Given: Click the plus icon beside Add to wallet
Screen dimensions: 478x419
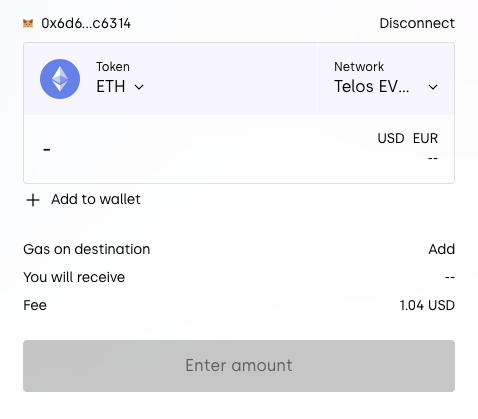Looking at the screenshot, I should click(x=33, y=200).
